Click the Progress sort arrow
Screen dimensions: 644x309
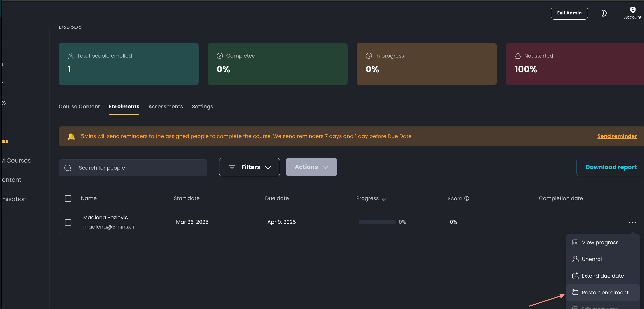384,199
